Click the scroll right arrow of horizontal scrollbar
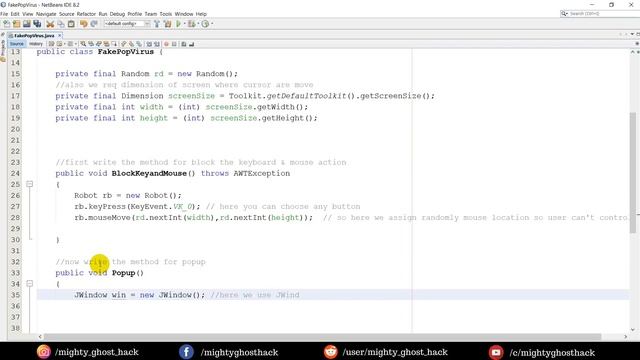The image size is (640, 360). [x=626, y=337]
